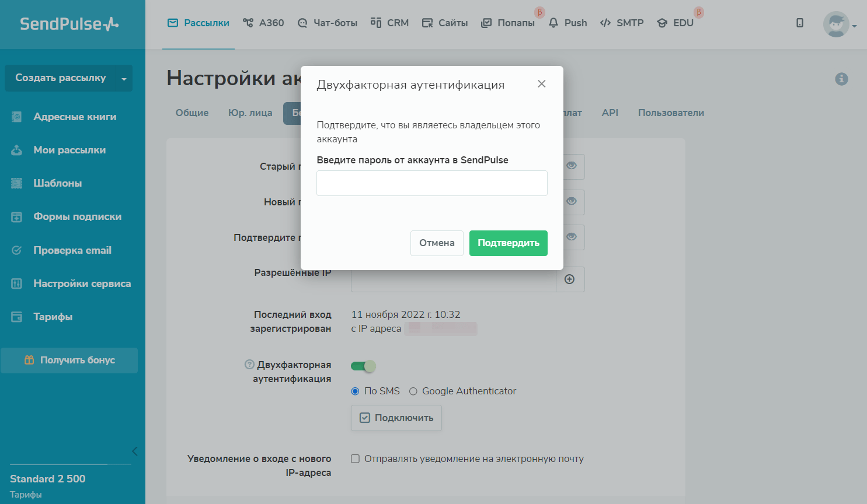Open Сайты using its icon

click(427, 23)
